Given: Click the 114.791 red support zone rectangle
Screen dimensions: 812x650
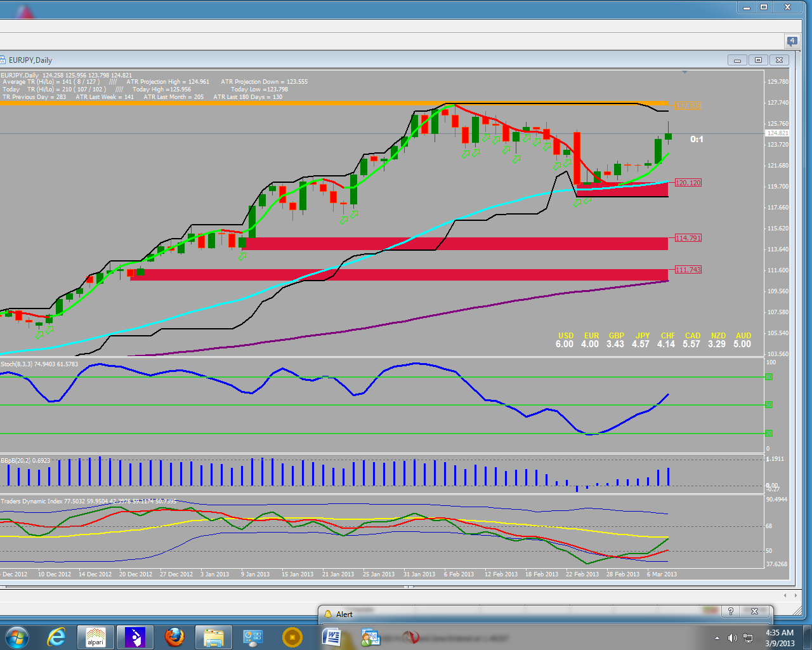Looking at the screenshot, I should pyautogui.click(x=455, y=244).
